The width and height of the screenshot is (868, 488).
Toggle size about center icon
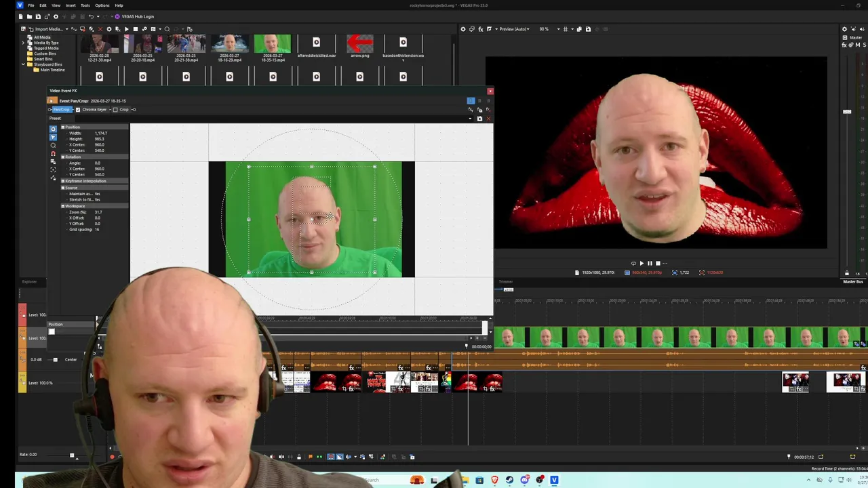[53, 169]
